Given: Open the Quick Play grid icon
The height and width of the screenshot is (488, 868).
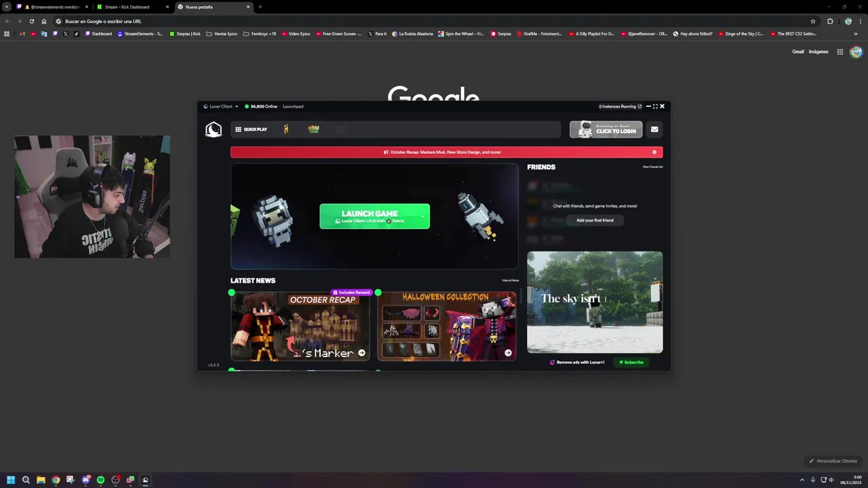Looking at the screenshot, I should (238, 129).
